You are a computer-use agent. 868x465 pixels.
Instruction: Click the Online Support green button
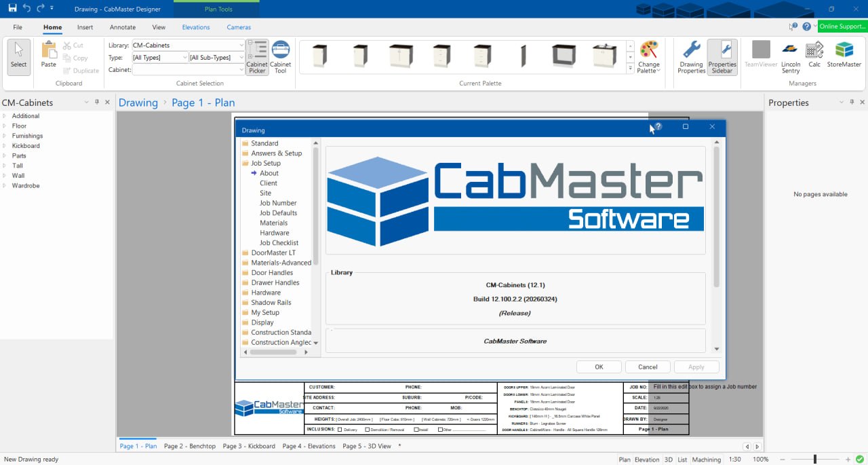[842, 26]
